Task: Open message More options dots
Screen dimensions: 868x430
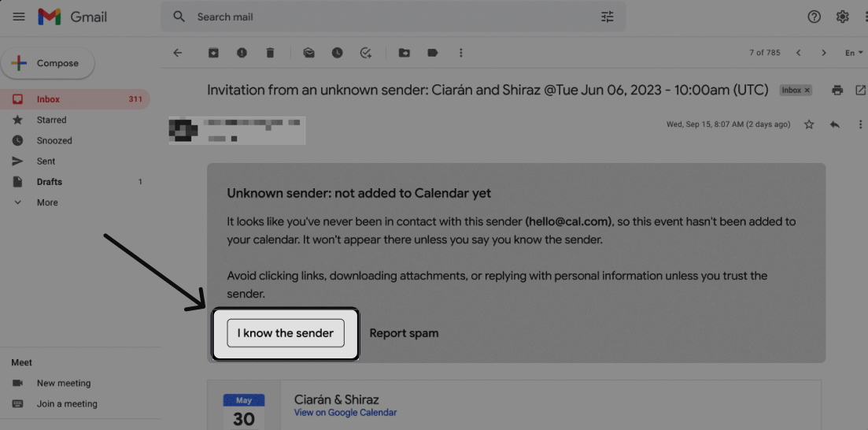Action: click(860, 124)
